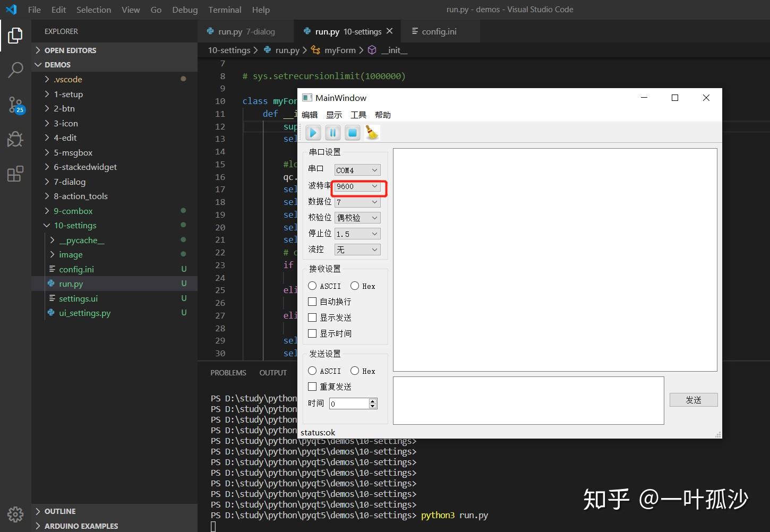770x532 pixels.
Task: Click the 发送 send button
Action: pos(694,399)
